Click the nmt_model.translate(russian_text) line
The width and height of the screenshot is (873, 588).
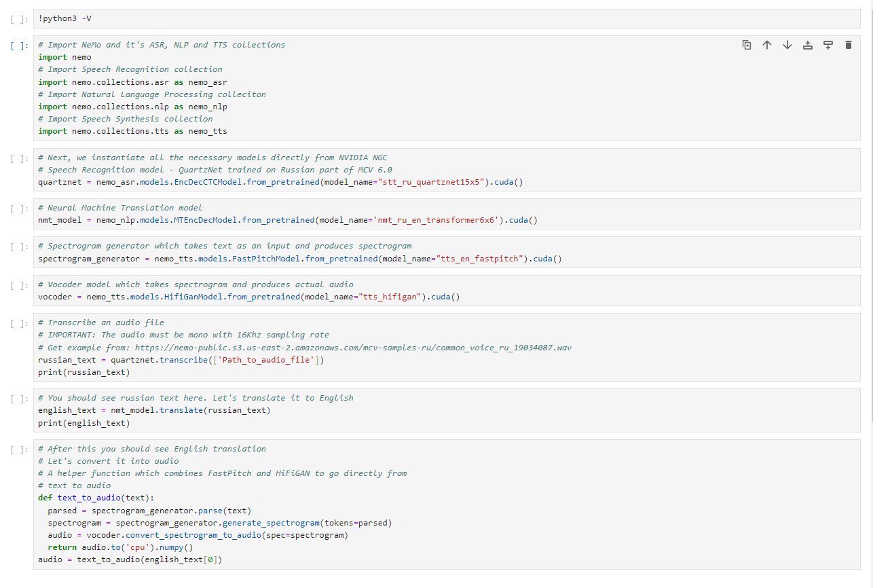pos(154,410)
